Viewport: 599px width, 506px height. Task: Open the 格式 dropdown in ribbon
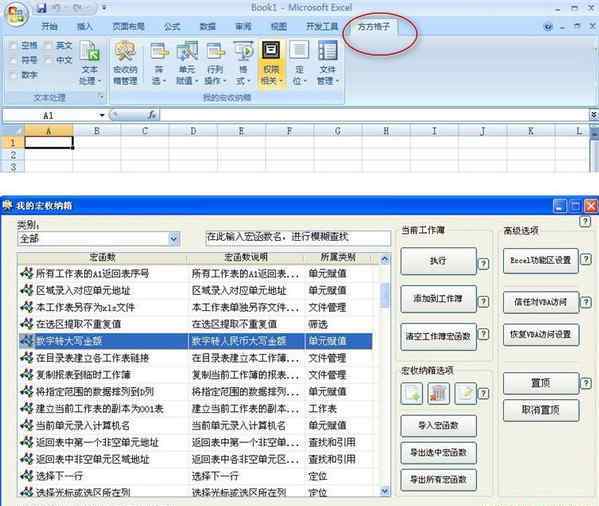(243, 64)
